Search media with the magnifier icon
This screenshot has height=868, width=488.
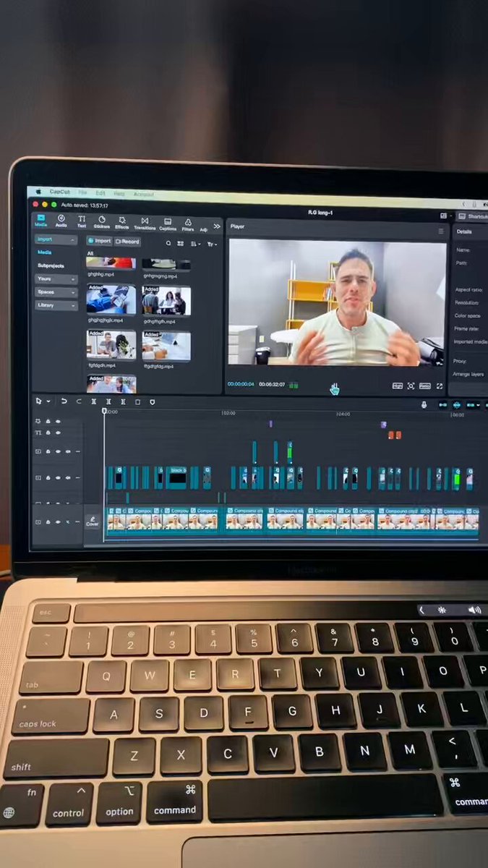click(168, 244)
